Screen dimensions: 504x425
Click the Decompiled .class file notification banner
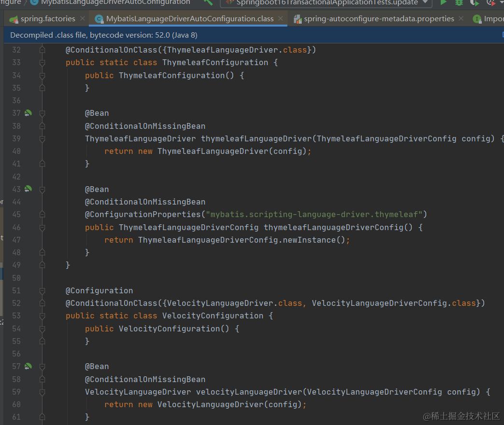(x=254, y=35)
